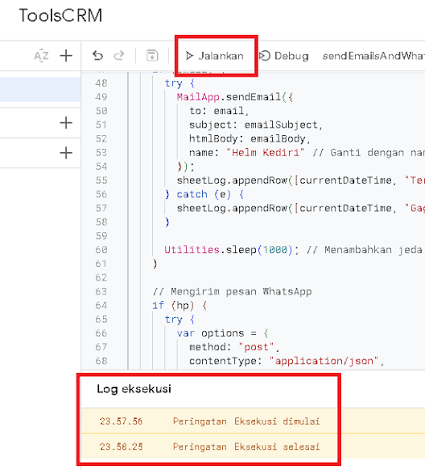Add a file with top plus icon
The image size is (425, 470).
click(x=66, y=55)
